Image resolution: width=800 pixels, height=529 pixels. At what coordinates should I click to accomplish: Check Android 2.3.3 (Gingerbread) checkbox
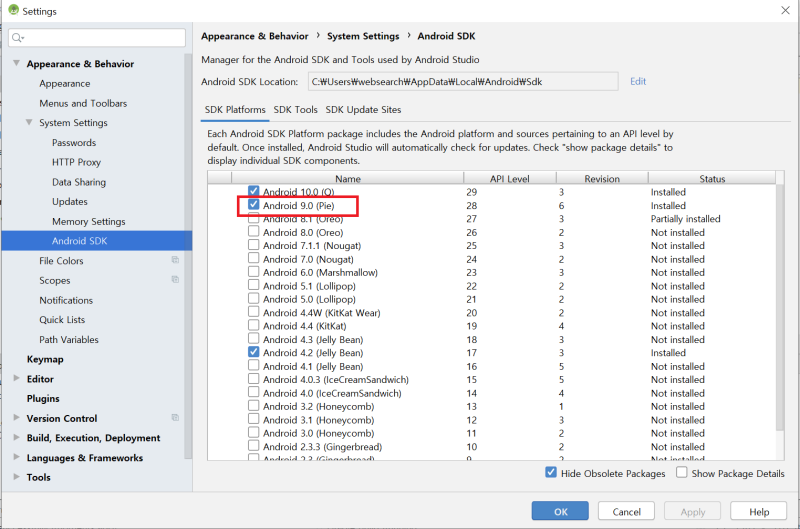point(254,446)
